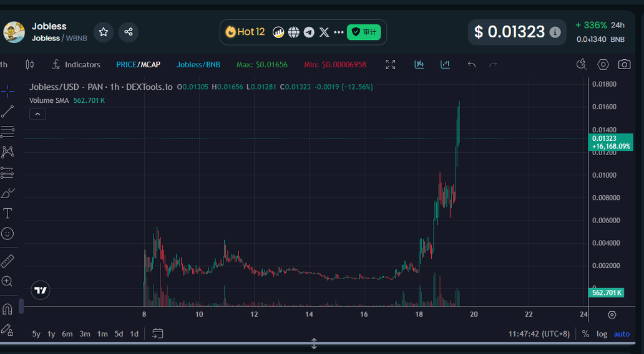Viewport: 644px width, 354px height.
Task: Expand more links with ellipsis
Action: coord(339,32)
